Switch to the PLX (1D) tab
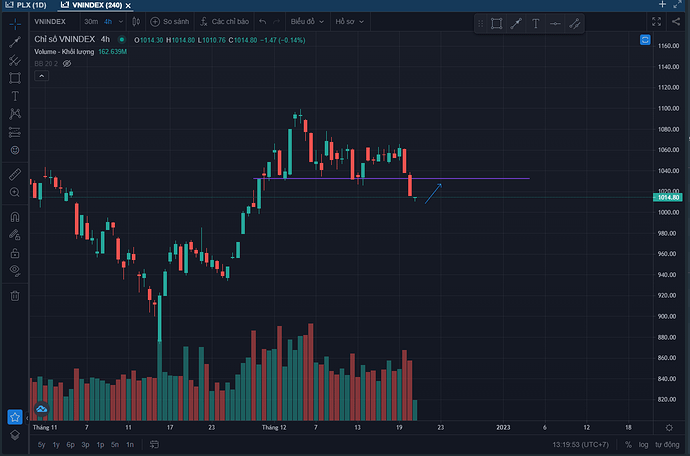 [x=26, y=5]
